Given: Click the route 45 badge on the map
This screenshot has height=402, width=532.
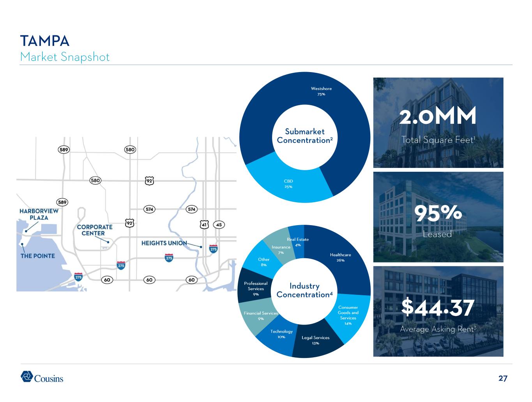Looking at the screenshot, I should [219, 225].
